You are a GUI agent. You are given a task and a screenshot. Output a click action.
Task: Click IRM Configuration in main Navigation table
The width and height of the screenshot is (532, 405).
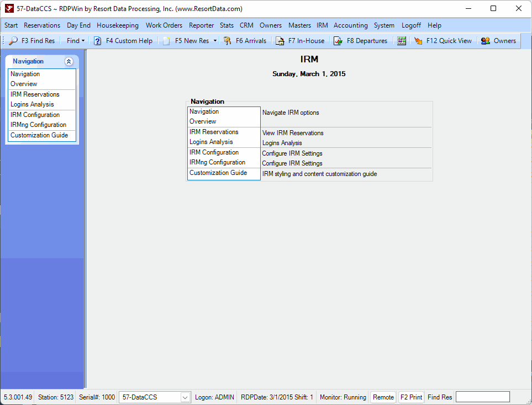click(x=214, y=152)
